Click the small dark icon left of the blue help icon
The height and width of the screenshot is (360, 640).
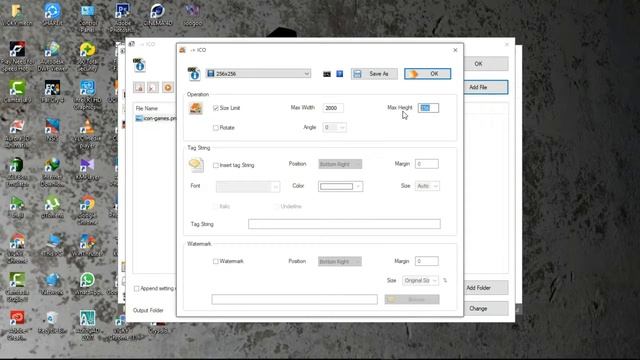pyautogui.click(x=327, y=74)
